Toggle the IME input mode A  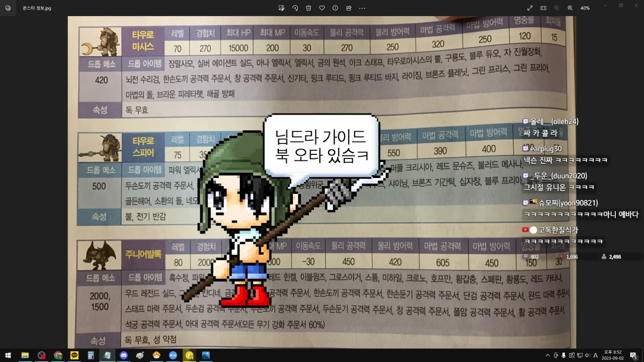coord(596,355)
